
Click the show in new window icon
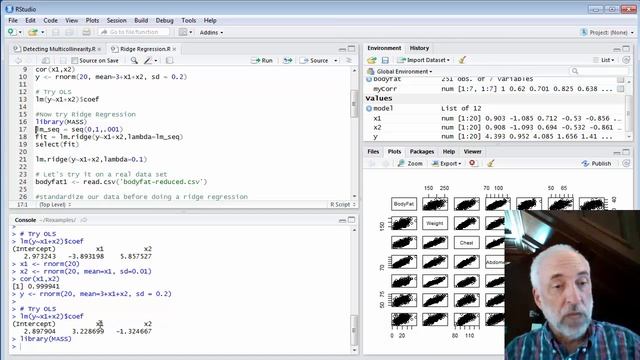tap(46, 60)
